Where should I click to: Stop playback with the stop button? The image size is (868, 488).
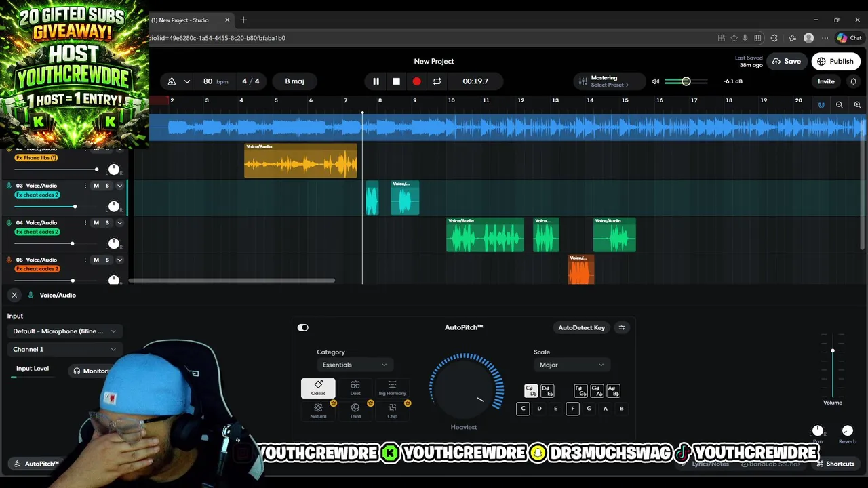(x=396, y=81)
